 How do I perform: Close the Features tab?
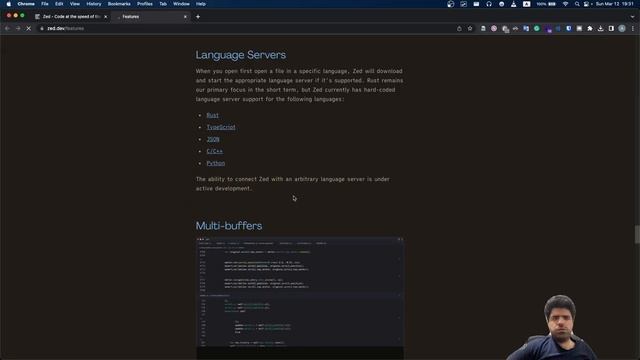pos(185,17)
